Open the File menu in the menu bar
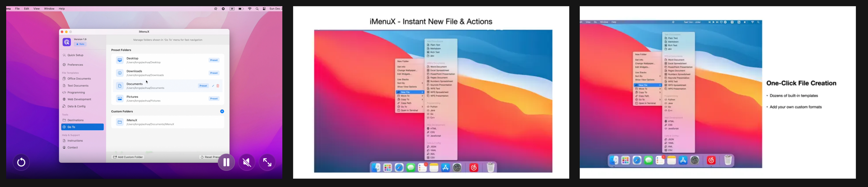868x187 pixels. [17, 9]
